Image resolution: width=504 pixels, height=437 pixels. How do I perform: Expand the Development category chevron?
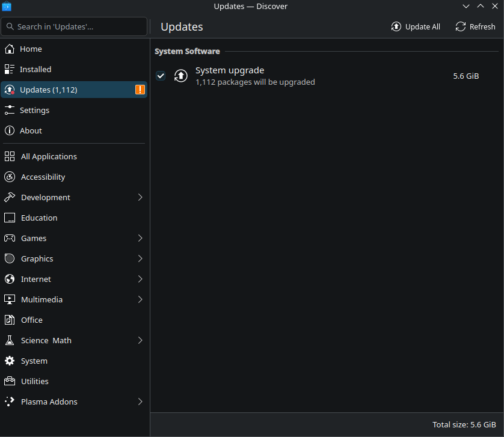[x=140, y=197]
